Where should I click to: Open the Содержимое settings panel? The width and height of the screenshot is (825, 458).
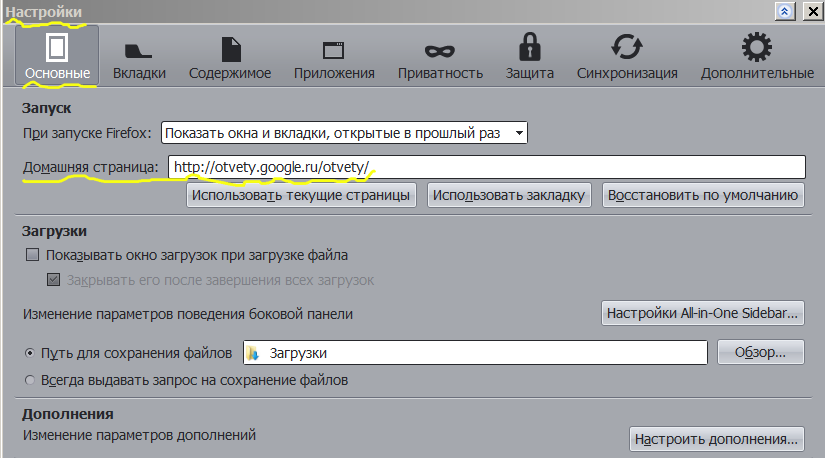coord(230,56)
